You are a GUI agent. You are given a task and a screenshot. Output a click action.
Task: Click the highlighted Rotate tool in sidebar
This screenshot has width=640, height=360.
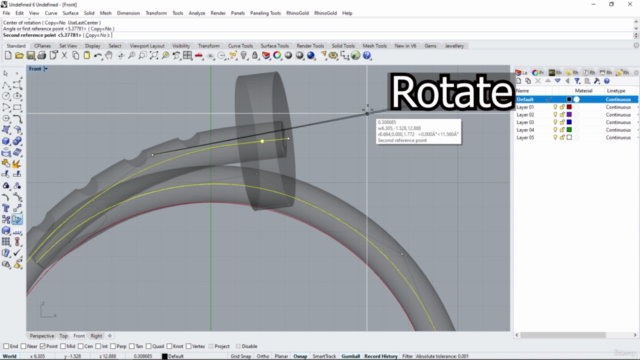17,219
